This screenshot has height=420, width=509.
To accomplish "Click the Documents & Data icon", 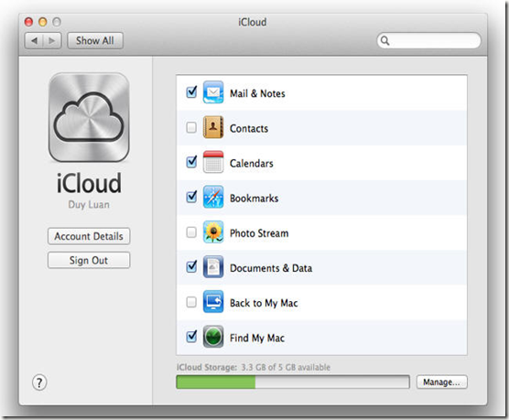I will [213, 267].
